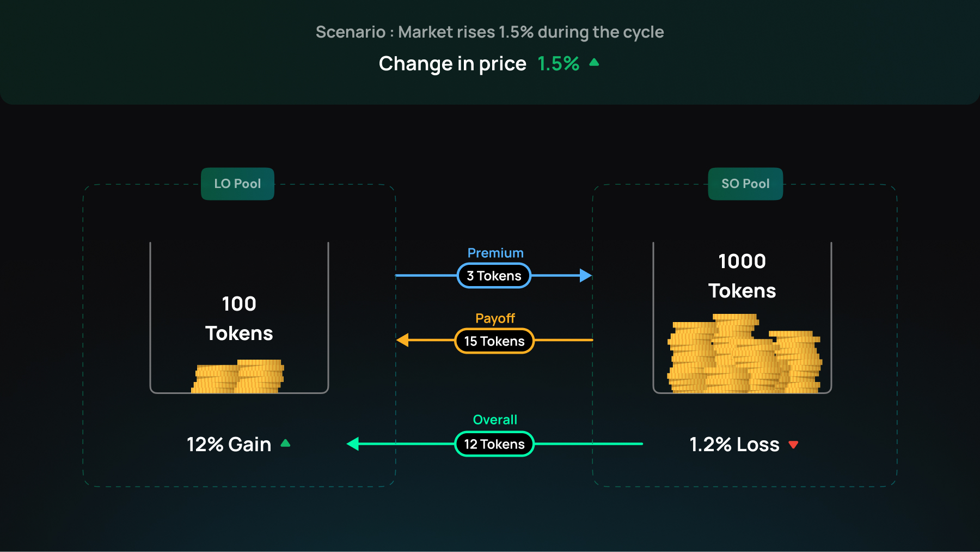Click the 1000 Tokens text in SO Pool
The width and height of the screenshot is (980, 552).
pos(742,276)
